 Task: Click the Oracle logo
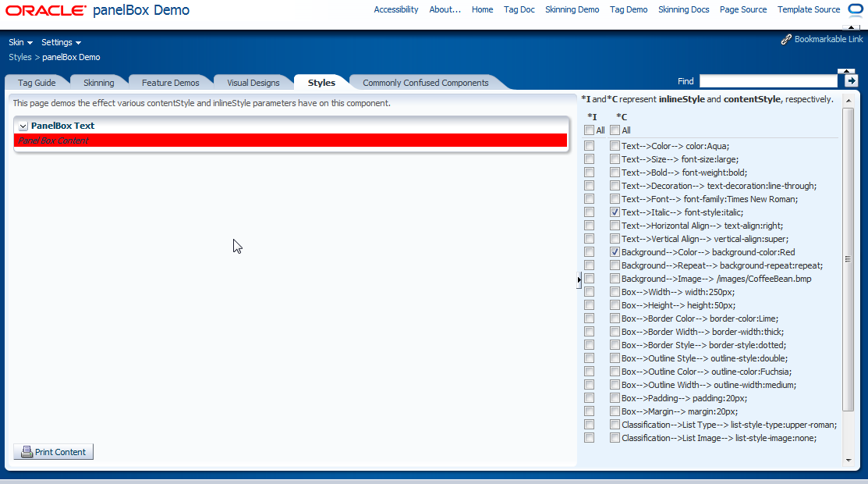pos(47,9)
